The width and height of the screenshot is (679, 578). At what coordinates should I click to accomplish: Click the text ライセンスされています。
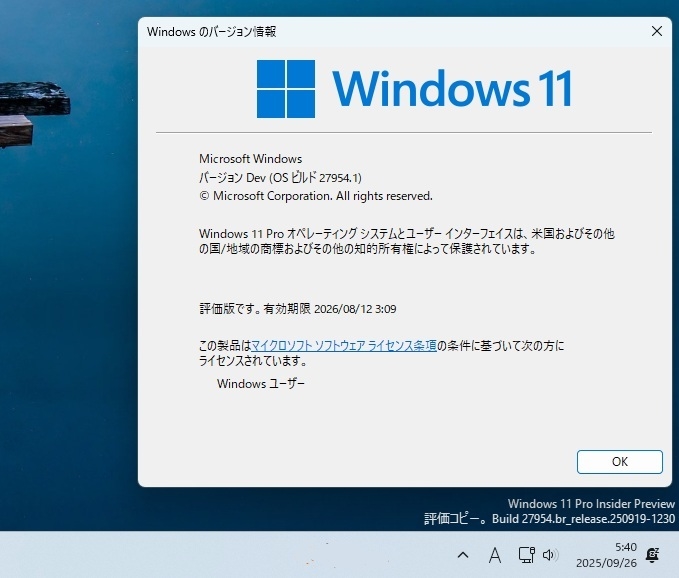[253, 360]
